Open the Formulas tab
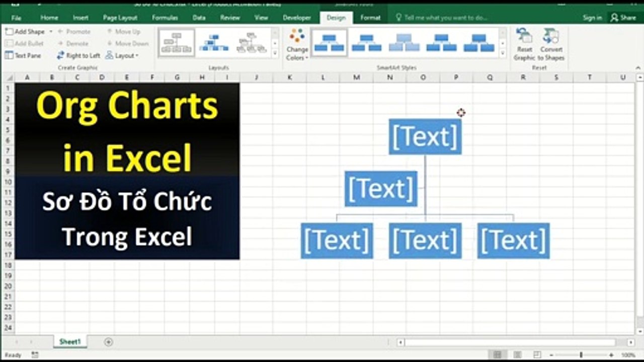Viewport: 644px width, 362px height. (x=165, y=18)
